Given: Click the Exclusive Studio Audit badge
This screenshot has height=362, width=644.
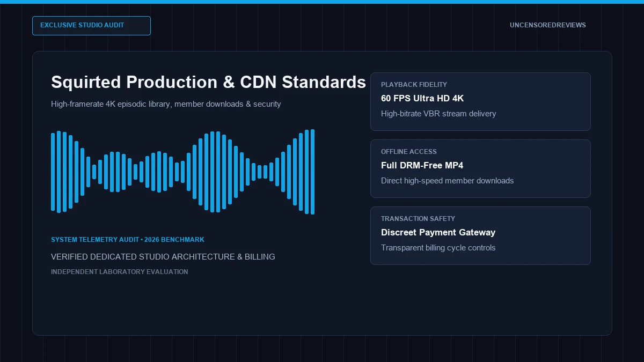Looking at the screenshot, I should [x=91, y=26].
